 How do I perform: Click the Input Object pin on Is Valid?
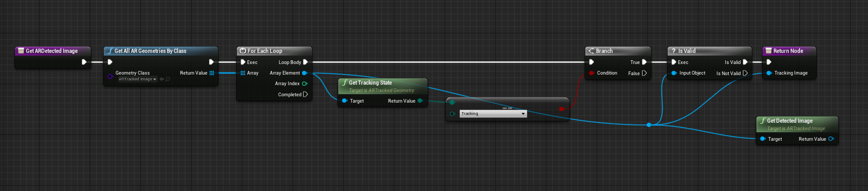pos(674,73)
